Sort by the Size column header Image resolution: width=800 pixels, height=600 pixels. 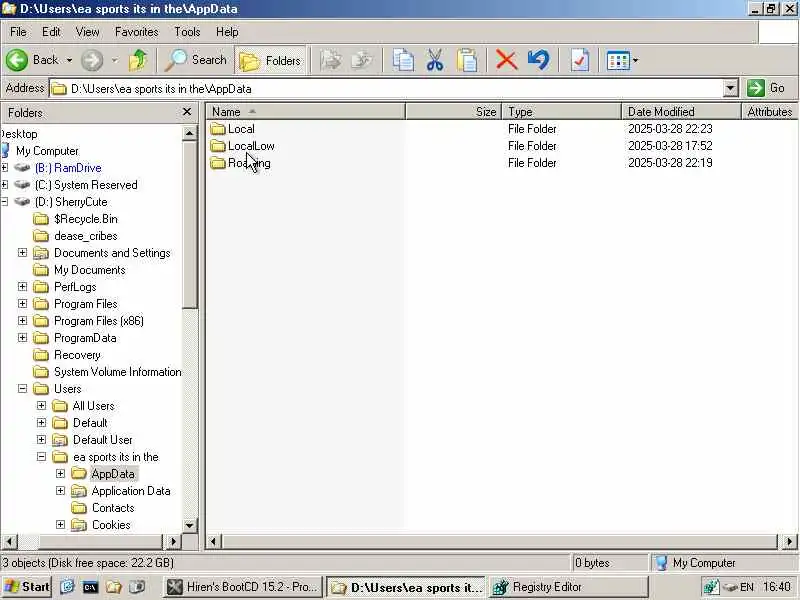[x=453, y=112]
